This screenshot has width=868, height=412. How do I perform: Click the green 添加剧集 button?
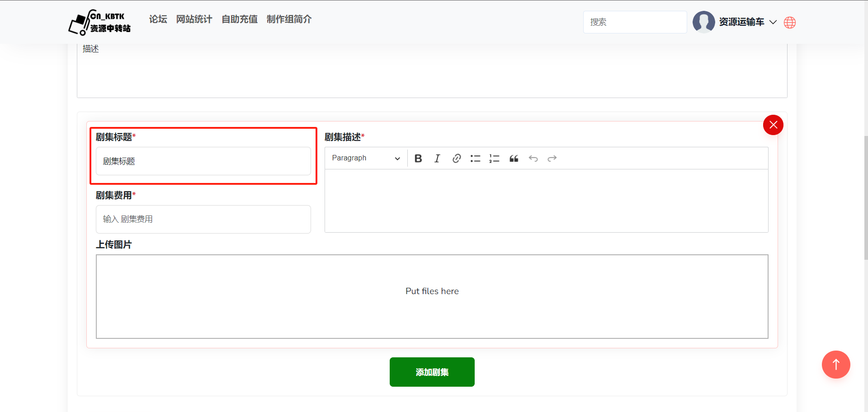[x=432, y=372]
